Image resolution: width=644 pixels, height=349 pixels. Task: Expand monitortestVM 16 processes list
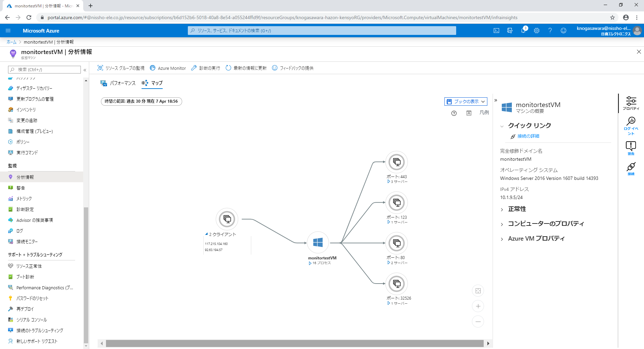[x=310, y=263]
